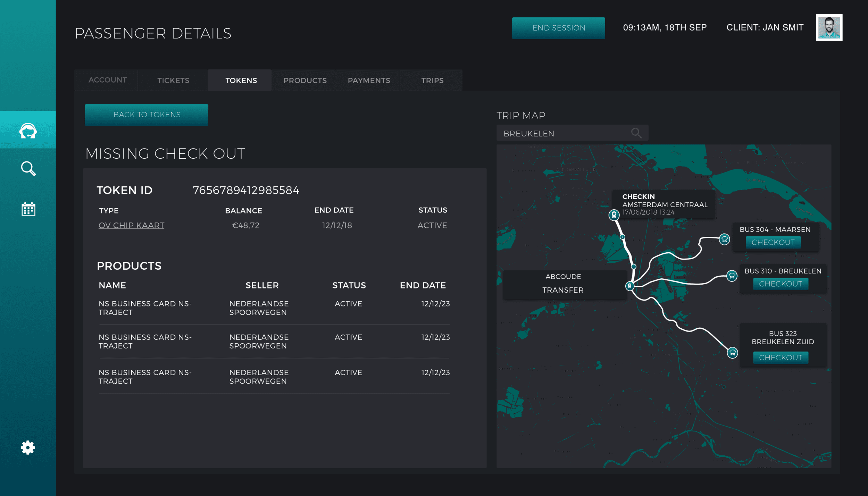Select Bus 323 Breukelen Zuid stop marker
Screen dimensions: 868x496
click(x=732, y=353)
